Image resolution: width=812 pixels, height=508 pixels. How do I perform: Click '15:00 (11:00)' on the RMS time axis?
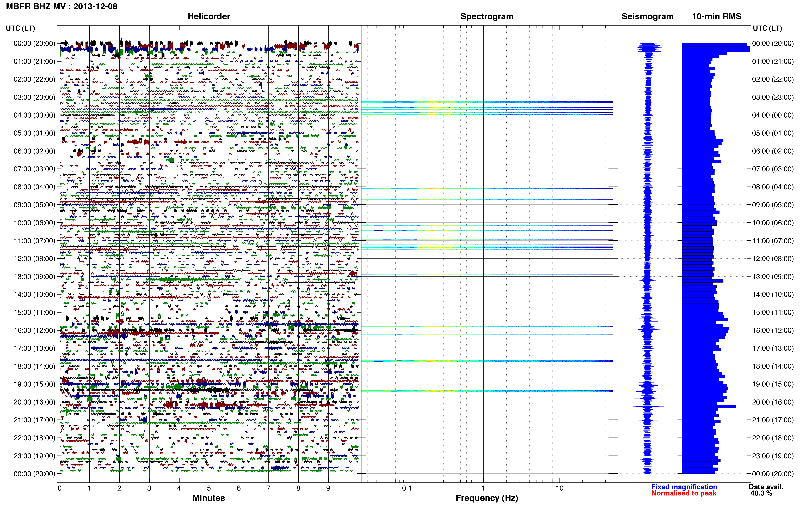tap(773, 312)
